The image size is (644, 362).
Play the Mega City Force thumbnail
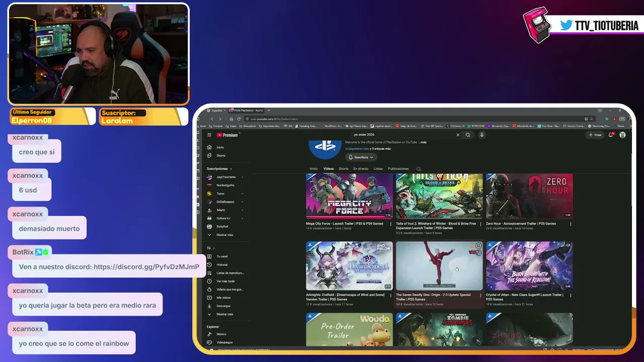pyautogui.click(x=349, y=197)
